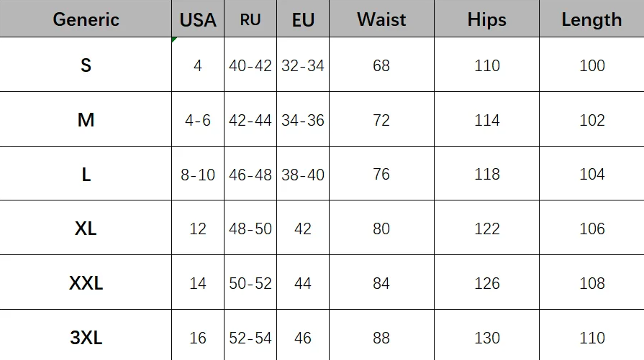Click the XXL size row label
The height and width of the screenshot is (360, 644).
tap(86, 283)
